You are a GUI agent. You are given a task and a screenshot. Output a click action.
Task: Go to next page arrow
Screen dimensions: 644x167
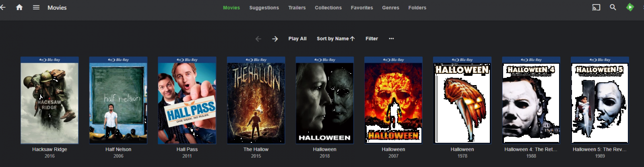point(275,39)
